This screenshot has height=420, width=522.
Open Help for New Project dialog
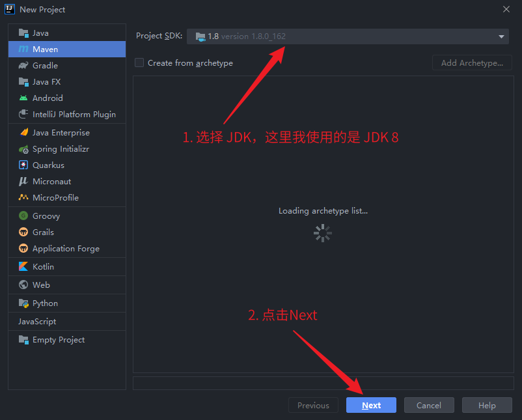click(x=487, y=405)
